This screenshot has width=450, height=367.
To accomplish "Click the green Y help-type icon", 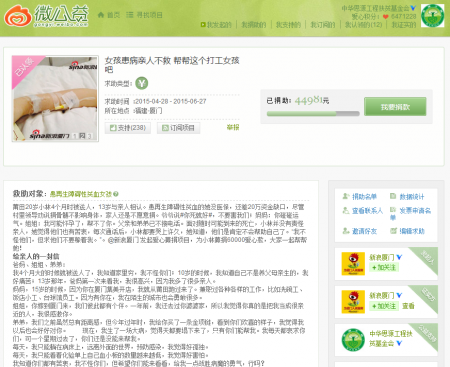I will click(x=142, y=83).
